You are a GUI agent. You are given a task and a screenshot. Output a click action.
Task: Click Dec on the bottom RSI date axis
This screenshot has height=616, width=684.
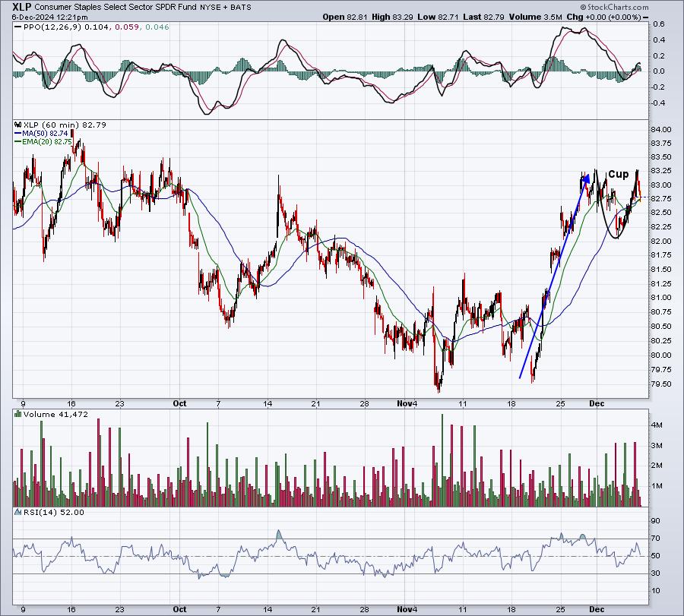(597, 609)
